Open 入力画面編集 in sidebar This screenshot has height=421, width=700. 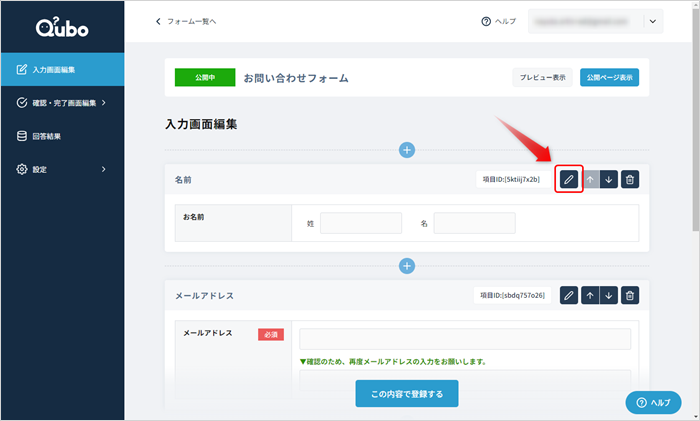[62, 70]
